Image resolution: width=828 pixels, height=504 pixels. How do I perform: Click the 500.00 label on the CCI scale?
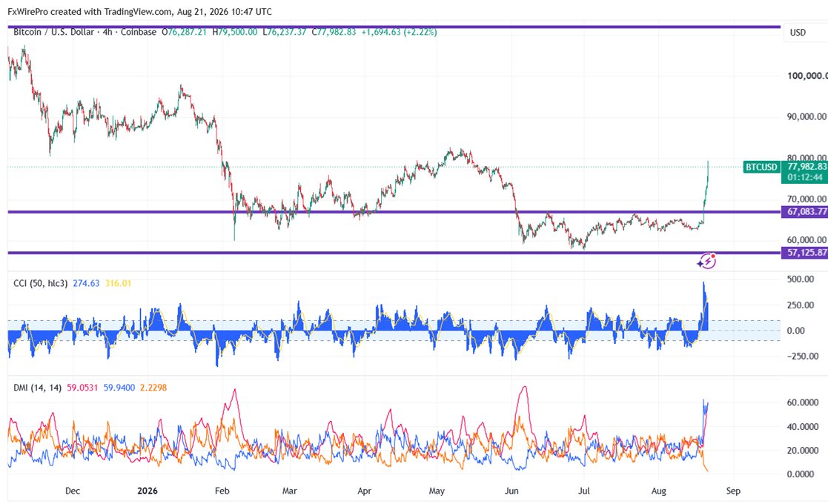pos(800,279)
